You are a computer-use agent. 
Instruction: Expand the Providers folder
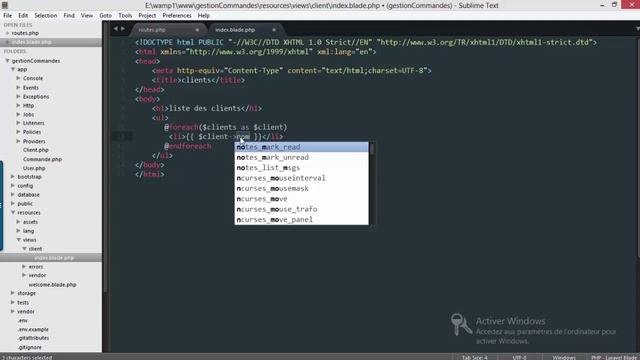click(18, 141)
